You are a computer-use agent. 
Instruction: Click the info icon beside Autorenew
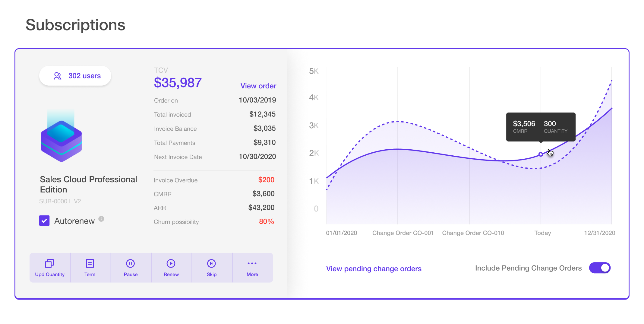point(101,219)
